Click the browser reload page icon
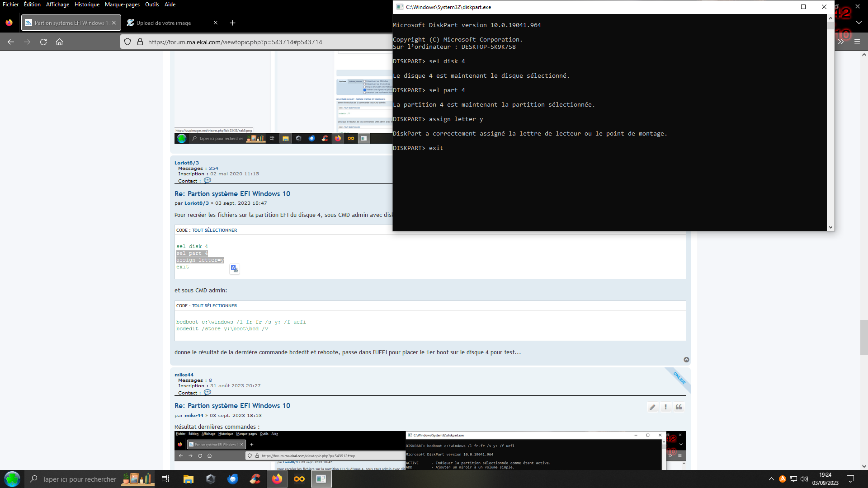The image size is (868, 488). pyautogui.click(x=43, y=42)
